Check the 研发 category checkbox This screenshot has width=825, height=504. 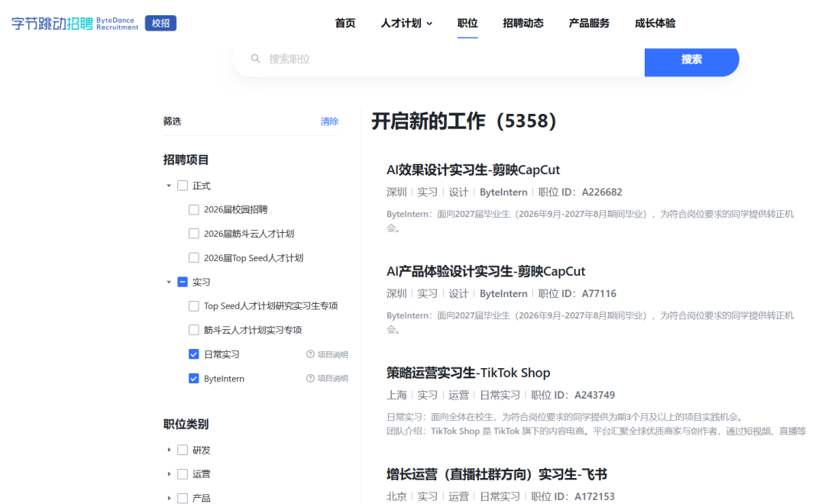pyautogui.click(x=183, y=450)
